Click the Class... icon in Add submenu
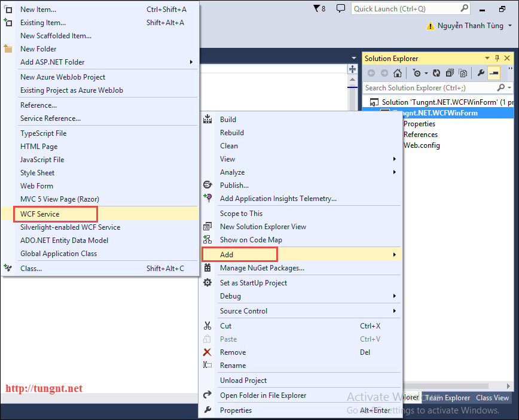Screen dimensions: 519x420 [x=8, y=268]
